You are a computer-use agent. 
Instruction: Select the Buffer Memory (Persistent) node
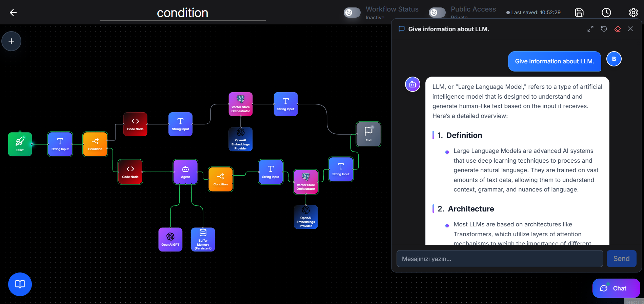[x=203, y=239]
